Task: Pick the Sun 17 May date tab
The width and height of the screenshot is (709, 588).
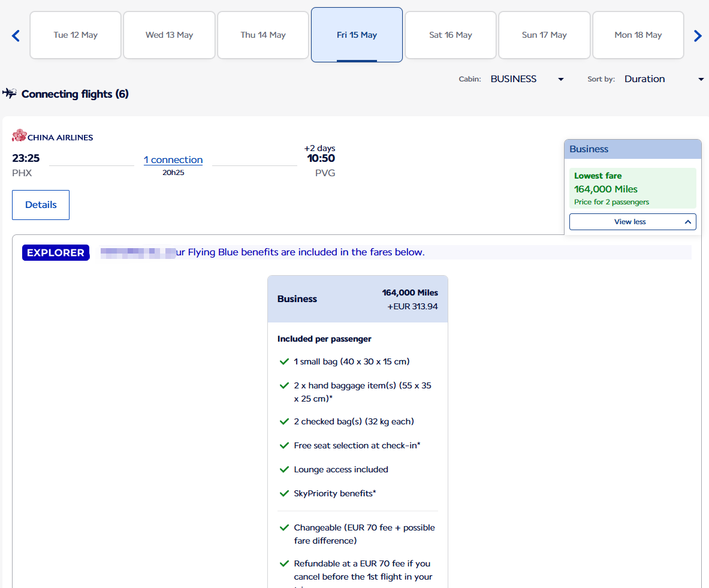Action: pos(544,35)
